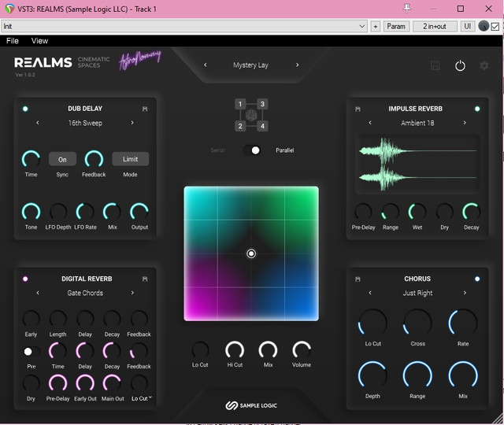Click the Dub Delay Time knob
Image resolution: width=504 pixels, height=425 pixels.
(x=31, y=159)
